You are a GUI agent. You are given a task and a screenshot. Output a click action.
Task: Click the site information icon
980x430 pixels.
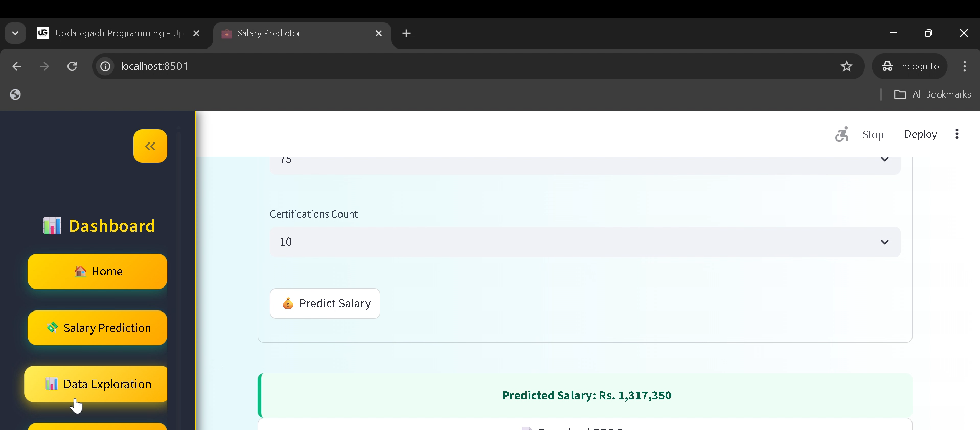point(105,66)
